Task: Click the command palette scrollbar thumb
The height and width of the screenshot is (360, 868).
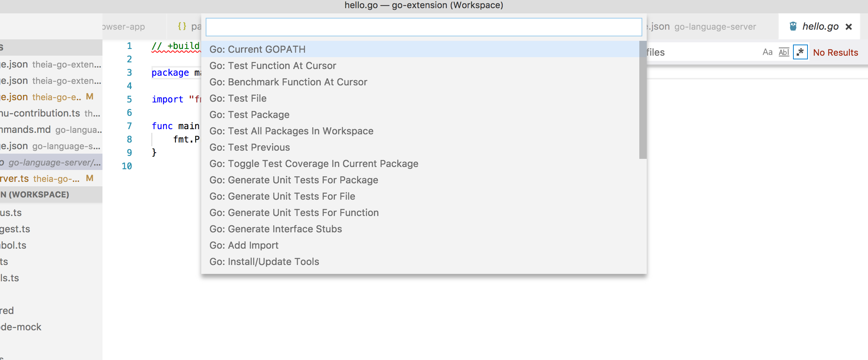Action: [x=643, y=100]
